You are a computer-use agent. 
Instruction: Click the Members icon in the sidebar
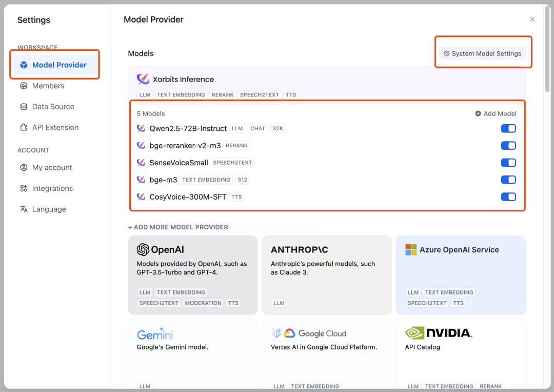coord(24,86)
